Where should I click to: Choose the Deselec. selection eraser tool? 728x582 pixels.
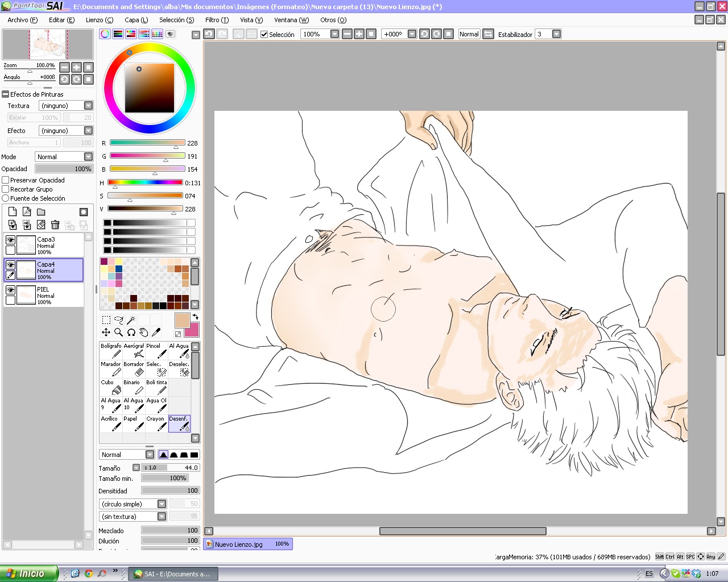pos(179,369)
